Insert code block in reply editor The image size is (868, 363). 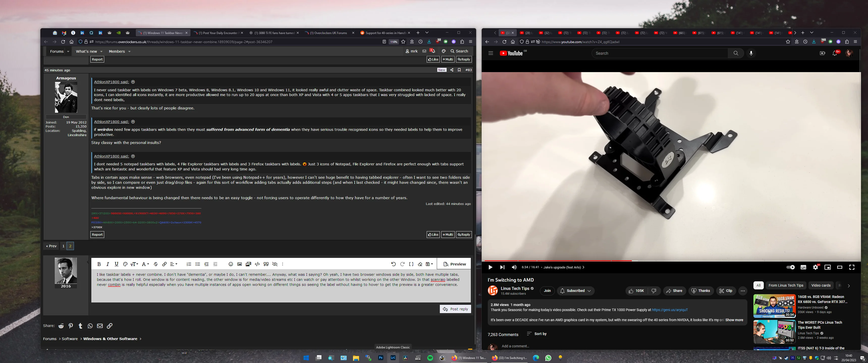pyautogui.click(x=257, y=264)
